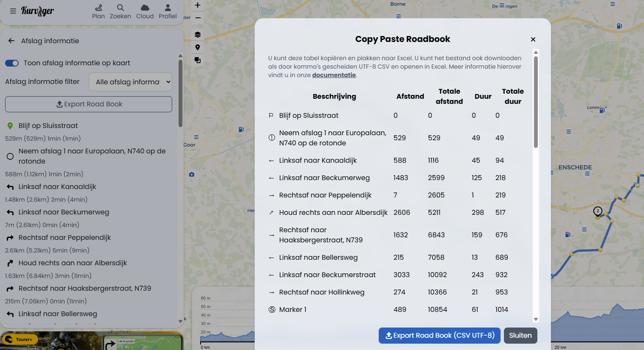Close the Copy Paste Roadbook dialog
Viewport: 644px width, 350px height.
(x=533, y=39)
